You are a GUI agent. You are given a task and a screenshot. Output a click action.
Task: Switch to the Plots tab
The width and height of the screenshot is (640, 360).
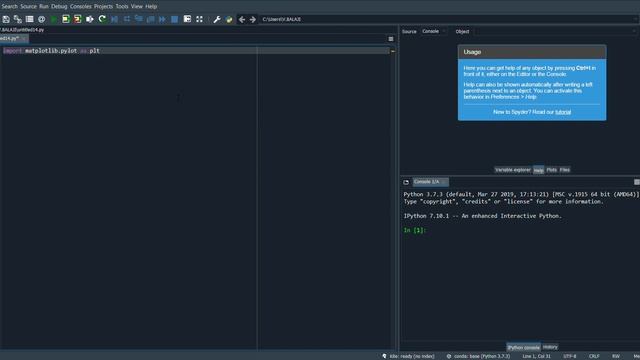coord(551,170)
